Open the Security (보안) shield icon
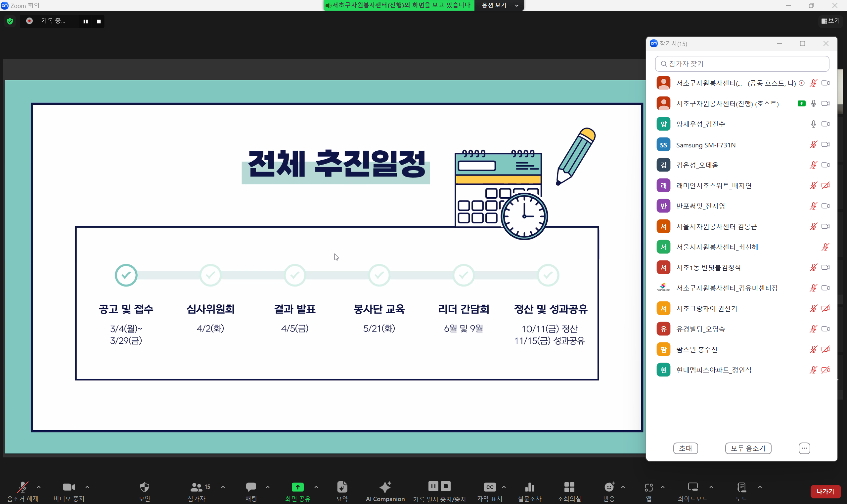The height and width of the screenshot is (504, 847). (x=145, y=487)
